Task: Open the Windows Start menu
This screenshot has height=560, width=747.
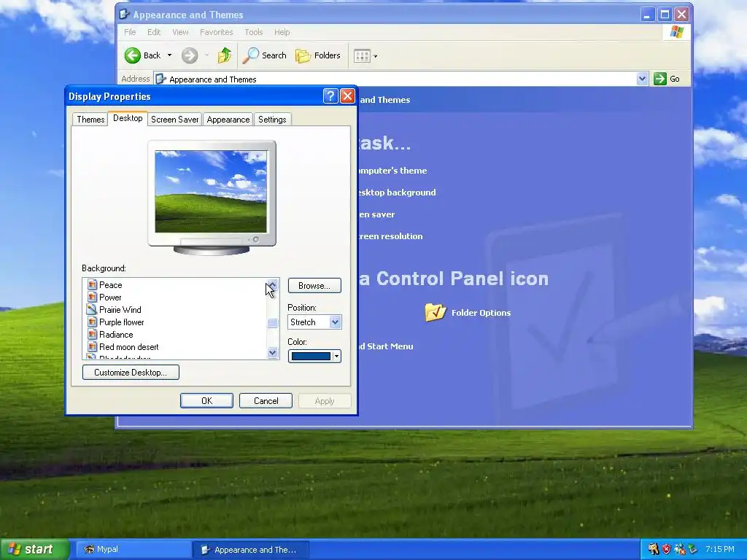Action: [x=35, y=550]
